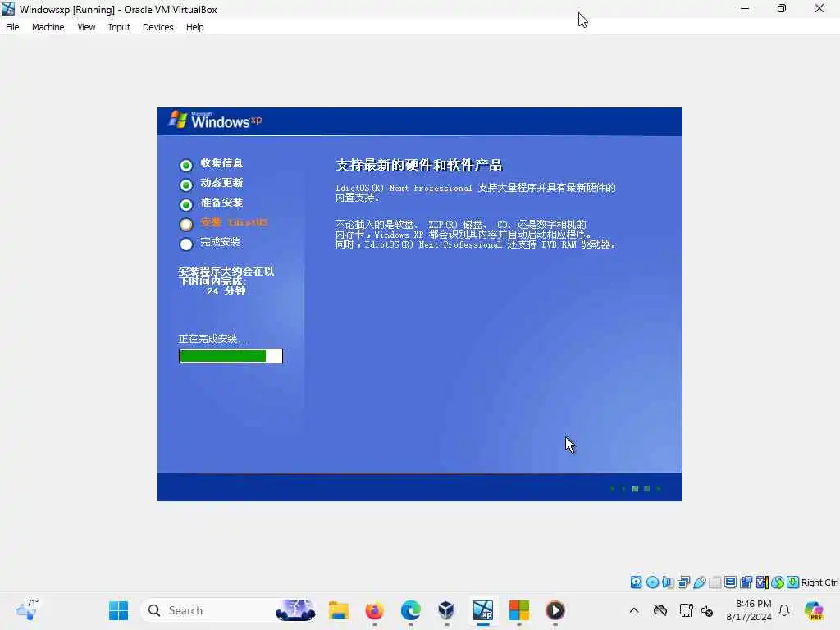
Task: Open the Machine menu
Action: (48, 27)
